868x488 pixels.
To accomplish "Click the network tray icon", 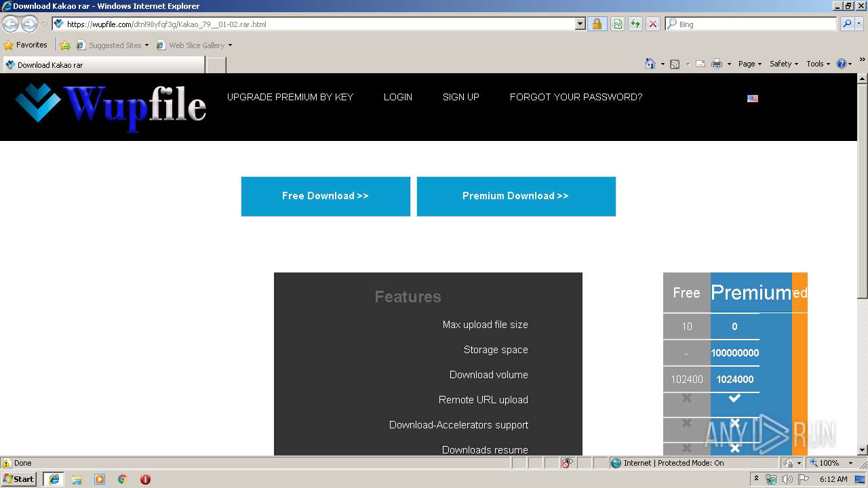I will pyautogui.click(x=771, y=479).
